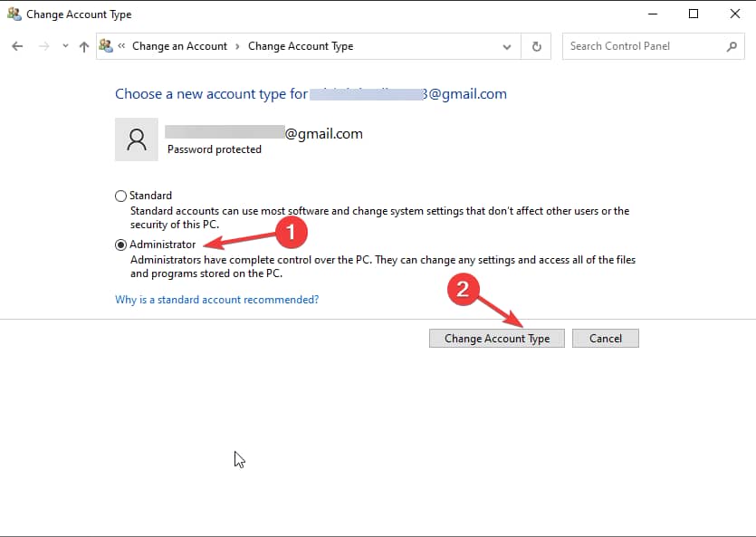The image size is (756, 537).
Task: Click the Forward navigation arrow
Action: tap(43, 46)
